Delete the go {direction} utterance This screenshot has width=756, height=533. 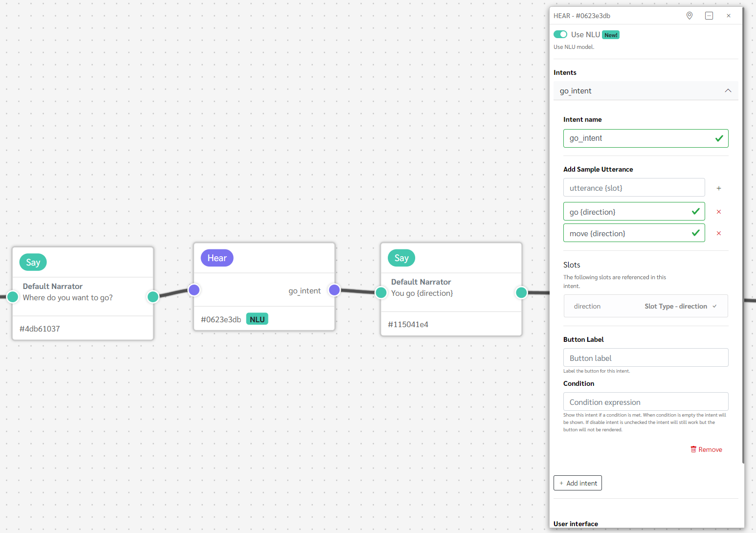click(719, 212)
